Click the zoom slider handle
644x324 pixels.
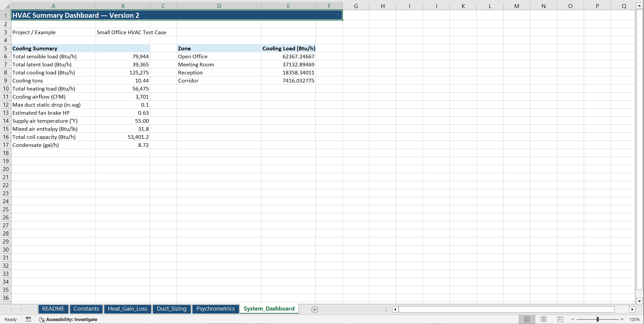598,319
